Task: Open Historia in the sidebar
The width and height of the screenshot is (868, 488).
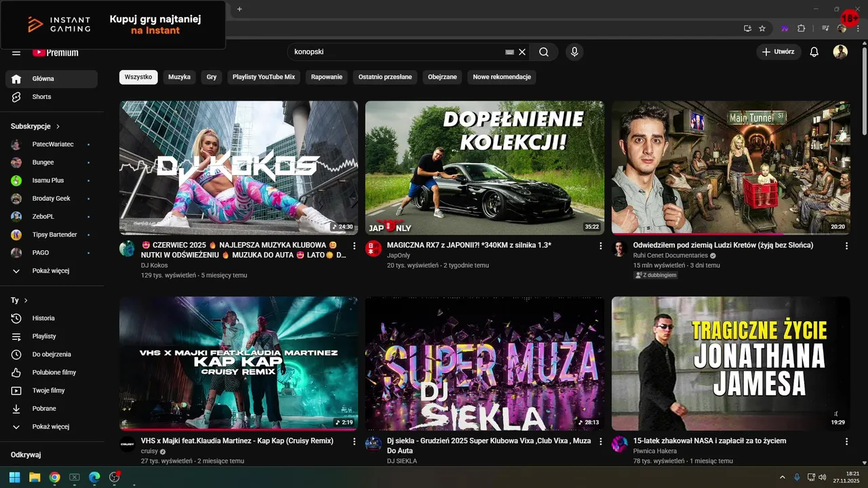Action: pyautogui.click(x=52, y=318)
